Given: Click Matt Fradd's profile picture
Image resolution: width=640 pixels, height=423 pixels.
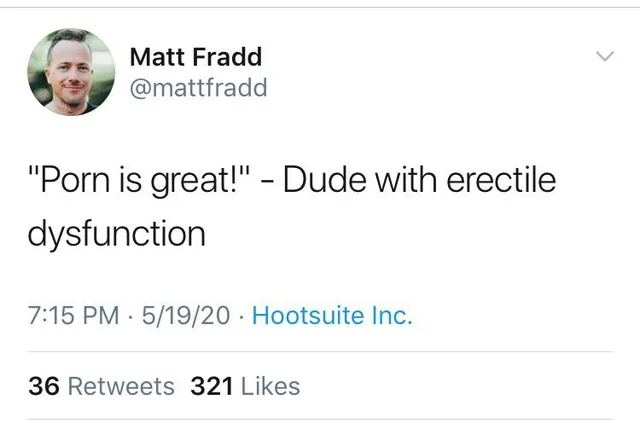Looking at the screenshot, I should (71, 72).
